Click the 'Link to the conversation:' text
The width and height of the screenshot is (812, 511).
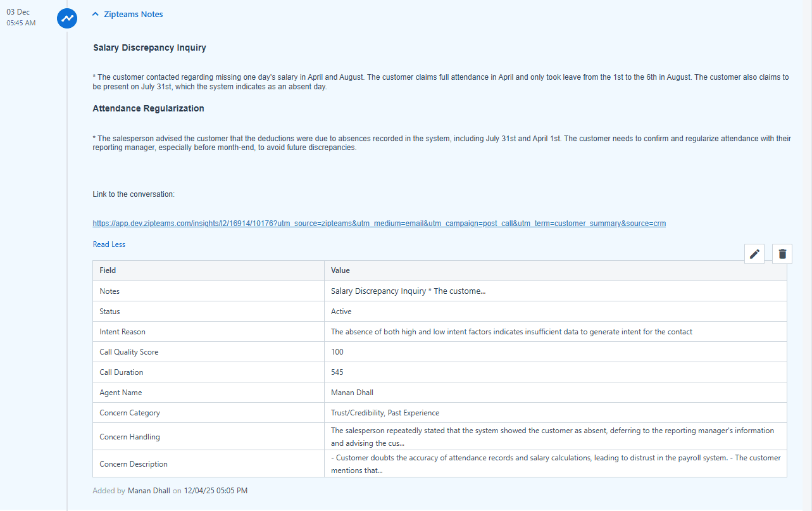pyautogui.click(x=134, y=194)
